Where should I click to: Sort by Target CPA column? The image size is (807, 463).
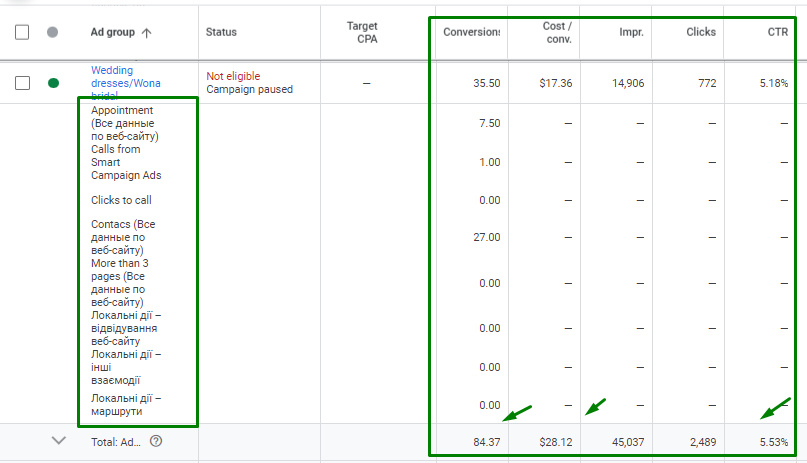(362, 32)
